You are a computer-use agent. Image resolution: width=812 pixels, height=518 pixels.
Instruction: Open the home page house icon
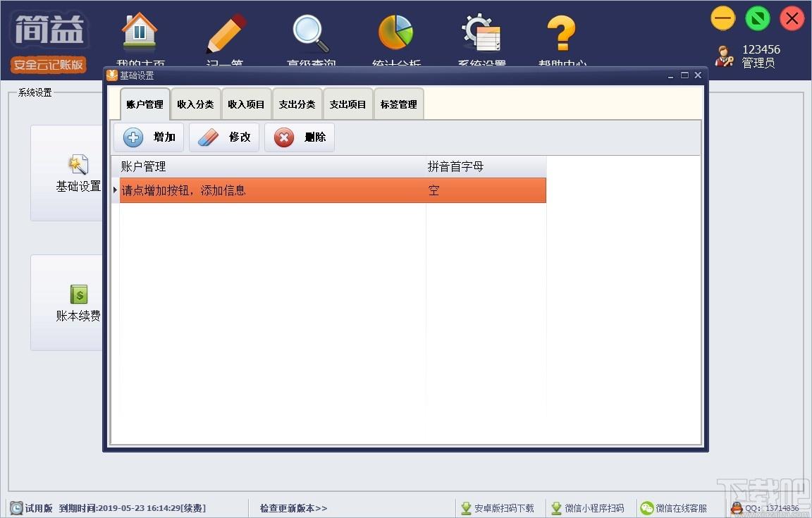140,31
